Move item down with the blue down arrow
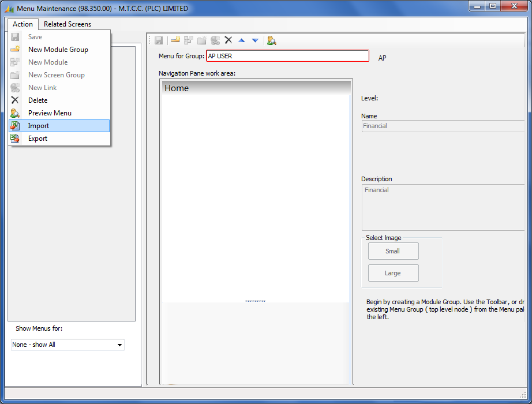The width and height of the screenshot is (532, 404). tap(254, 40)
